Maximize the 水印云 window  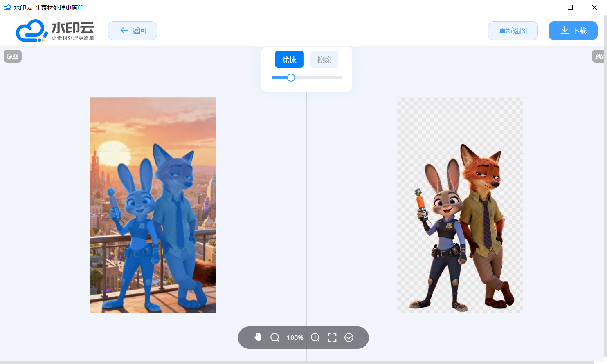(x=570, y=7)
